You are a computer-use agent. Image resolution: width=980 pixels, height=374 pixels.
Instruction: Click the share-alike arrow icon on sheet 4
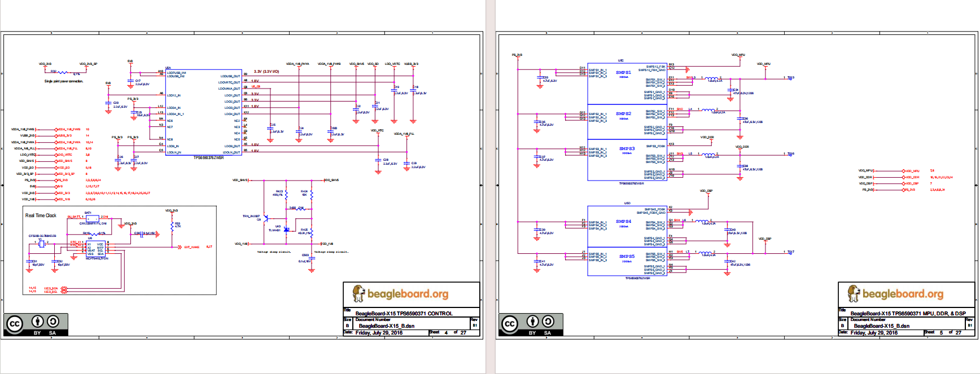pos(53,322)
